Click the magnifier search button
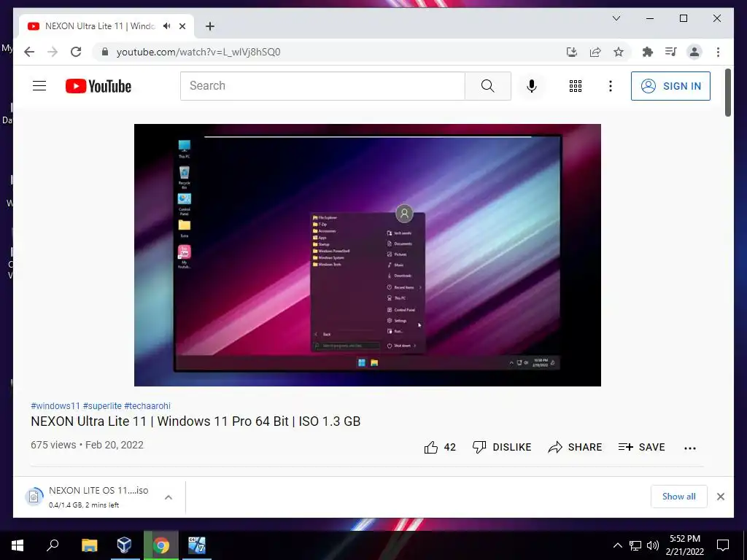Viewport: 747px width, 560px height. (488, 86)
